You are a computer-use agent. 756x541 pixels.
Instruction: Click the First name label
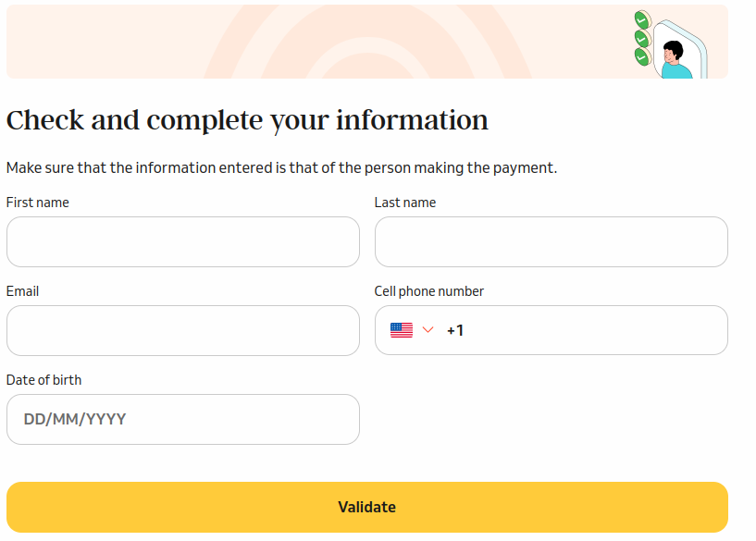[x=37, y=202]
